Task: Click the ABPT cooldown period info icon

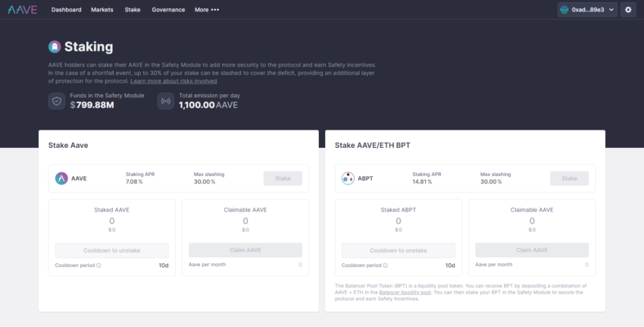Action: point(385,266)
